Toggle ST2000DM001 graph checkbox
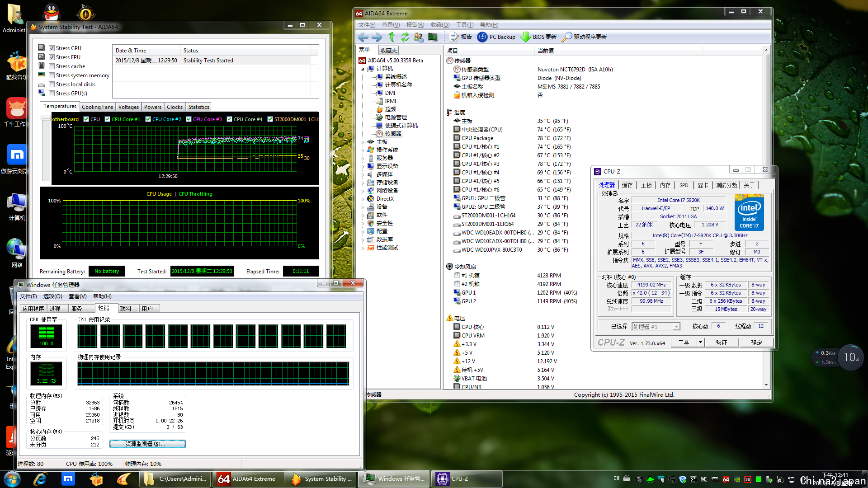 click(270, 119)
